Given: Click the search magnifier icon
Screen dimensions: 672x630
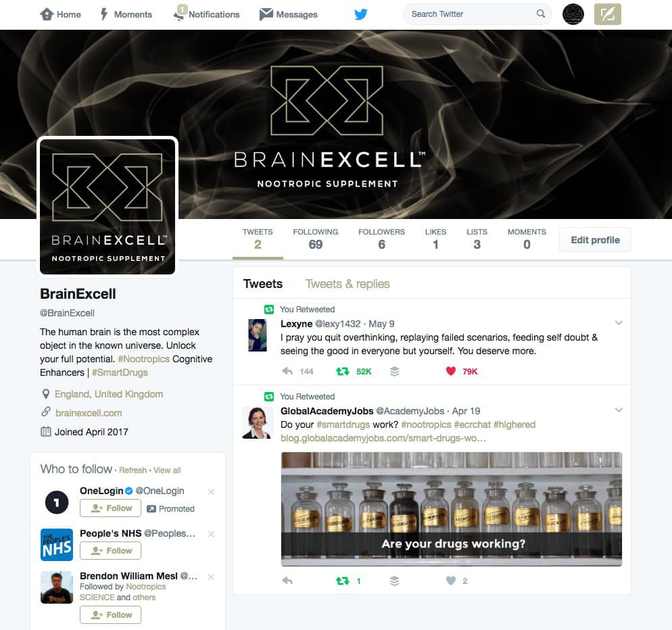Looking at the screenshot, I should [541, 14].
